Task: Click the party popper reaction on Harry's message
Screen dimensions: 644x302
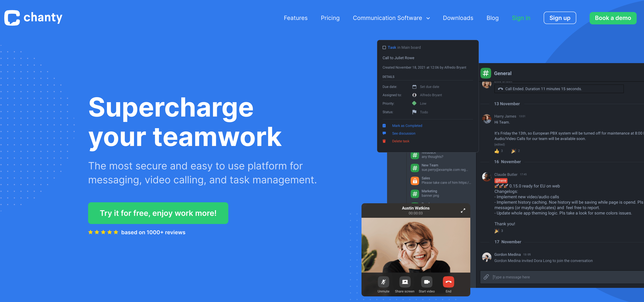Action: (513, 151)
